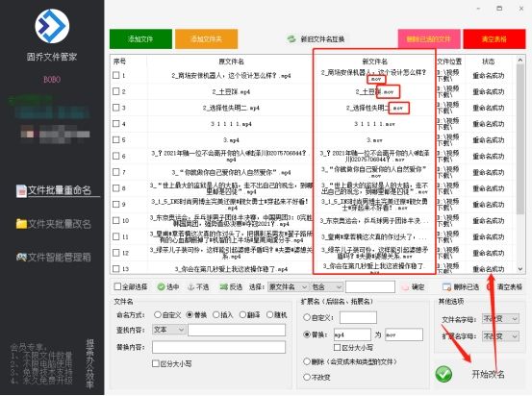Click the 序号 column header
The image size is (532, 396).
[x=119, y=62]
